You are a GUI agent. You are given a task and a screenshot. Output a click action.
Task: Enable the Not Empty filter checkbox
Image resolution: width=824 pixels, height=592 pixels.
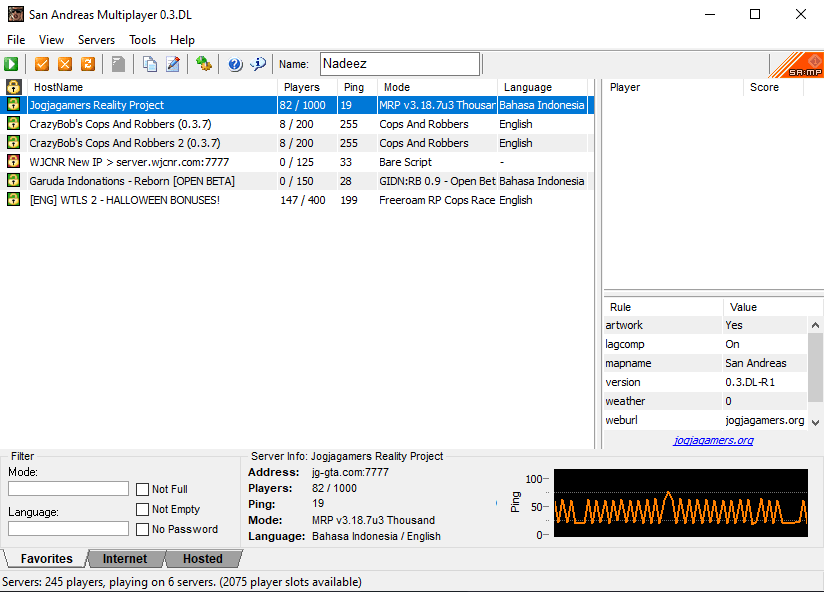(142, 510)
